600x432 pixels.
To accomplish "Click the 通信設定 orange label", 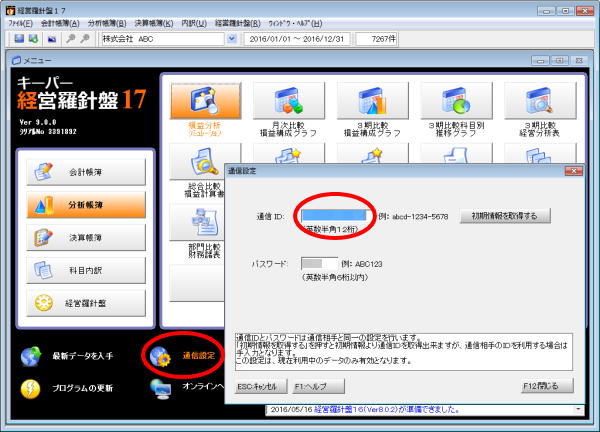I will coord(199,356).
